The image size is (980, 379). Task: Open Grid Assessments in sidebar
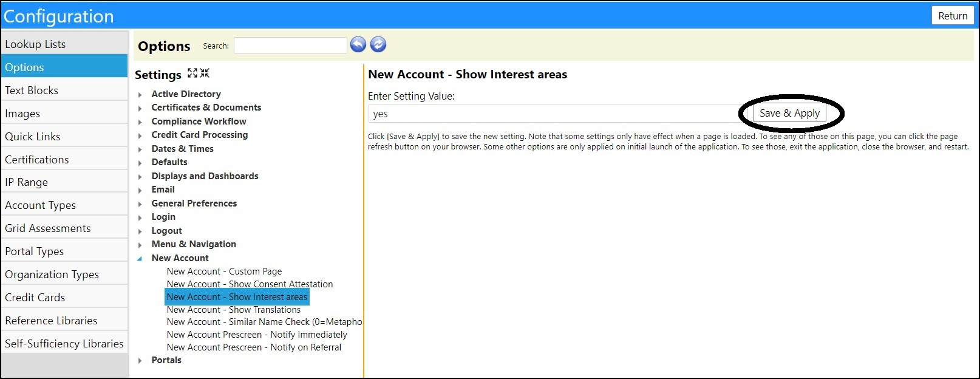64,228
